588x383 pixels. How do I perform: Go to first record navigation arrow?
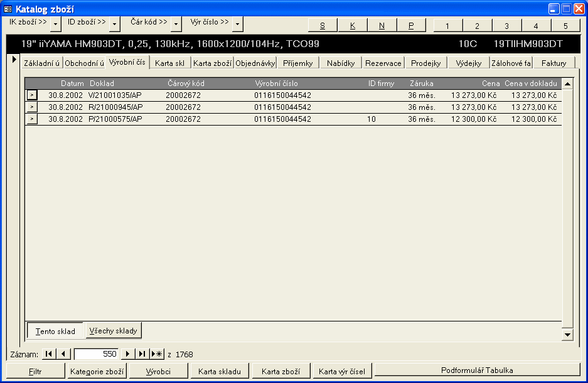pyautogui.click(x=48, y=354)
